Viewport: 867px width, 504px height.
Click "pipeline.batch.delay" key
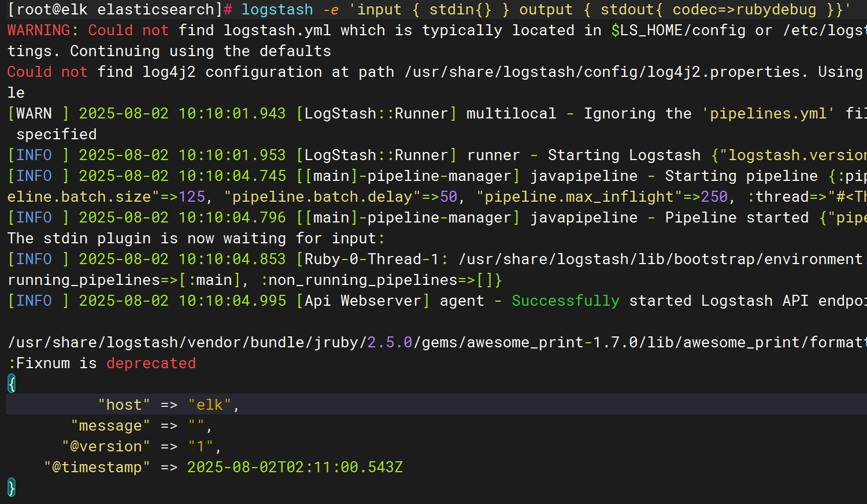tap(323, 197)
